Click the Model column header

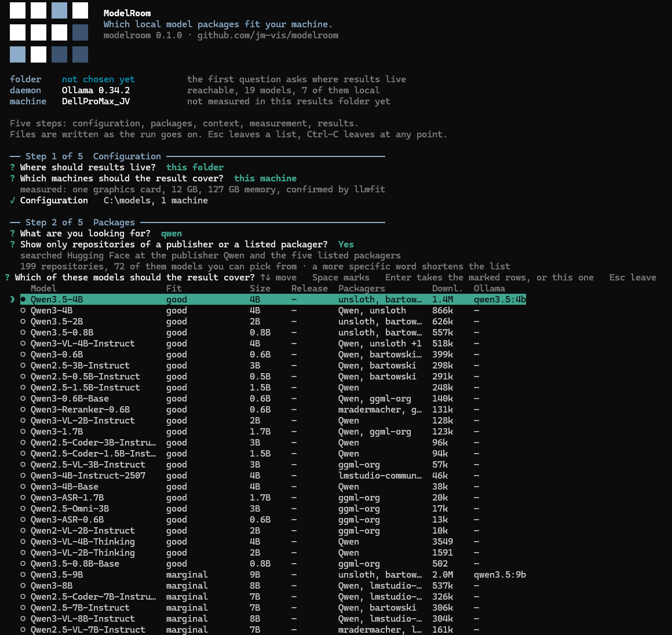pyautogui.click(x=43, y=289)
